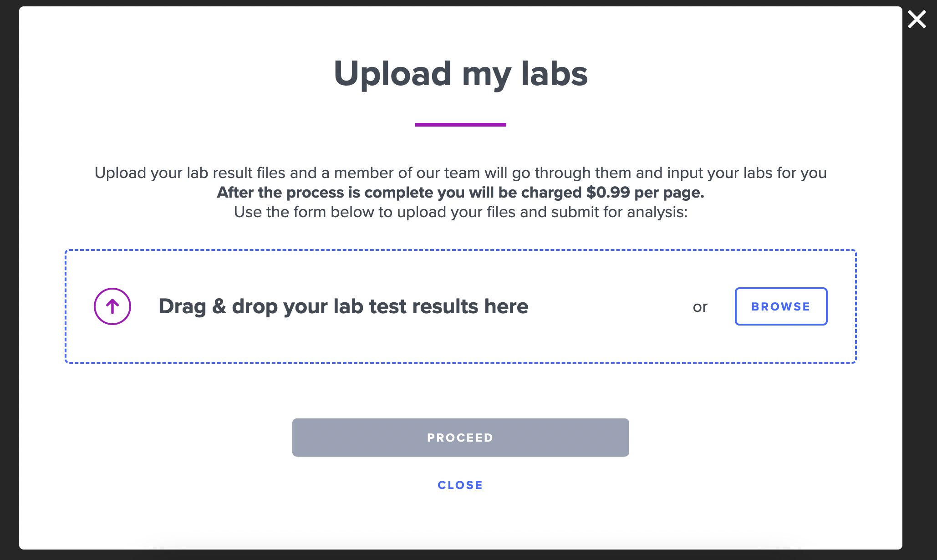Image resolution: width=937 pixels, height=560 pixels.
Task: Click the Drag & drop your lab test results text
Action: point(343,306)
